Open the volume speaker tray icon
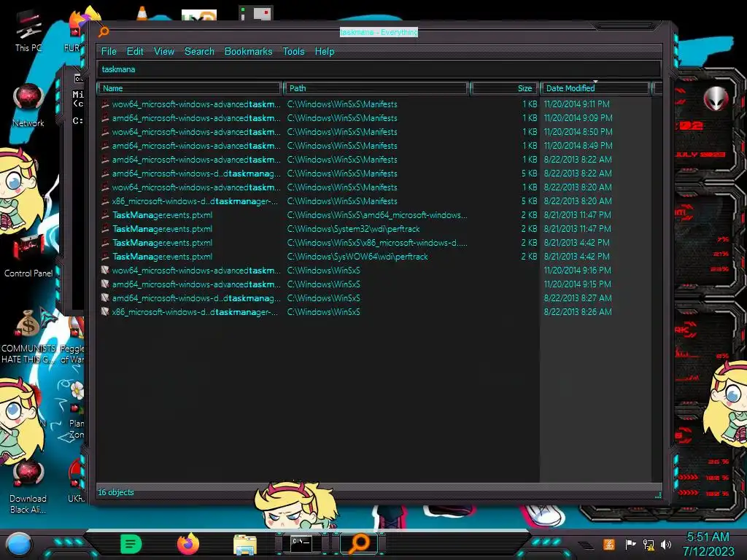747x560 pixels. 666,544
